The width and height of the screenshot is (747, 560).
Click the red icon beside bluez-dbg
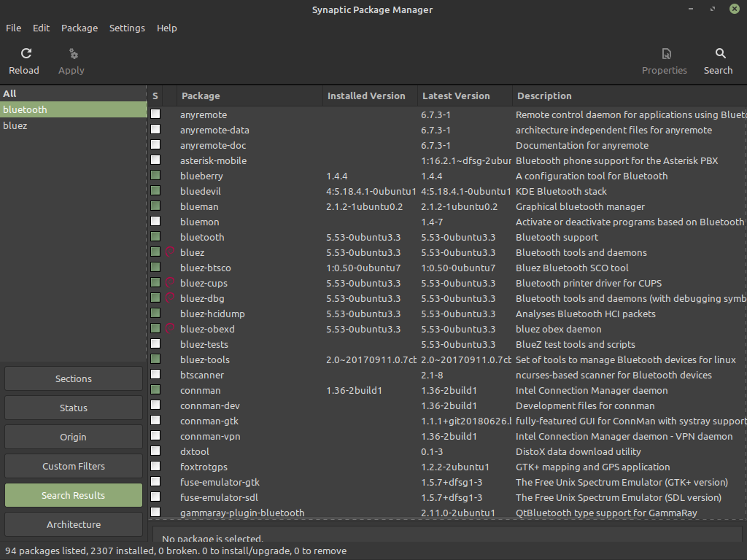[170, 298]
